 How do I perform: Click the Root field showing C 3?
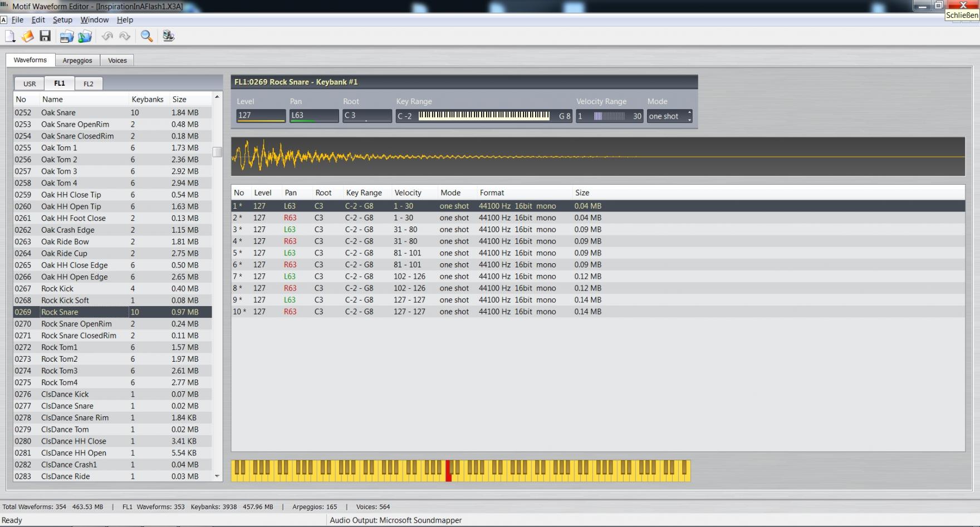[367, 116]
